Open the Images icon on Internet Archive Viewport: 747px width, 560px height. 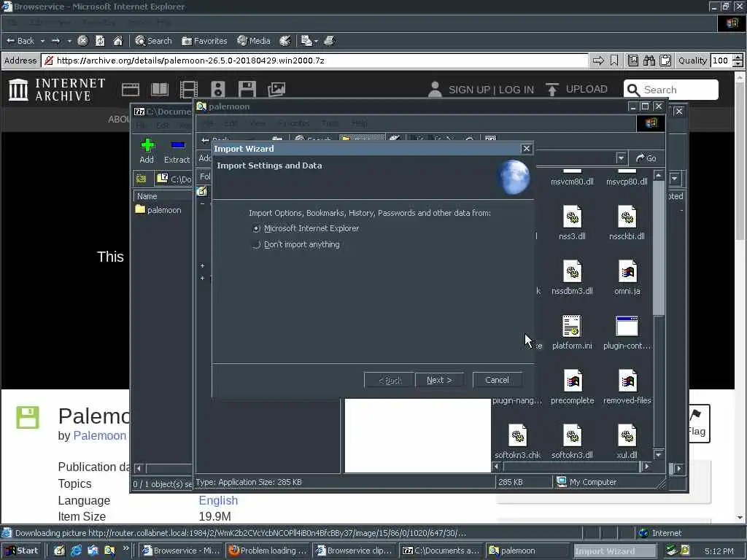[x=276, y=90]
